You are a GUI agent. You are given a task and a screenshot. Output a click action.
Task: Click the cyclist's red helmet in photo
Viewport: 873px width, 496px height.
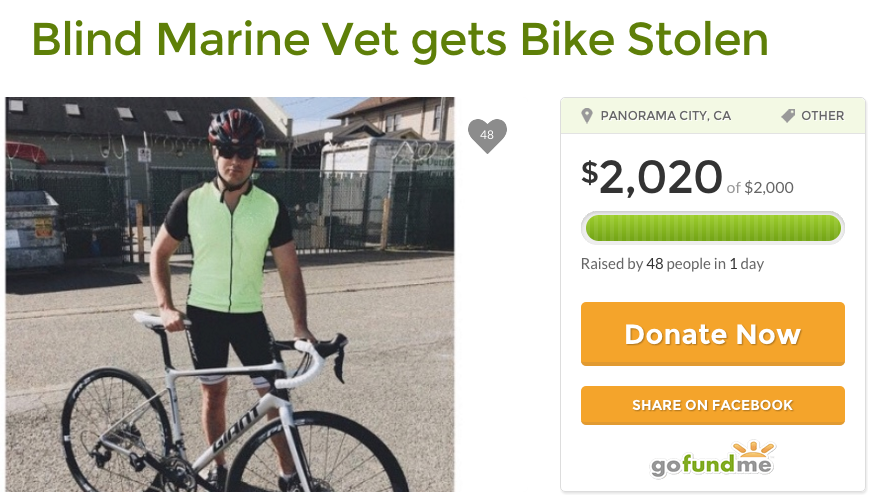point(236,127)
